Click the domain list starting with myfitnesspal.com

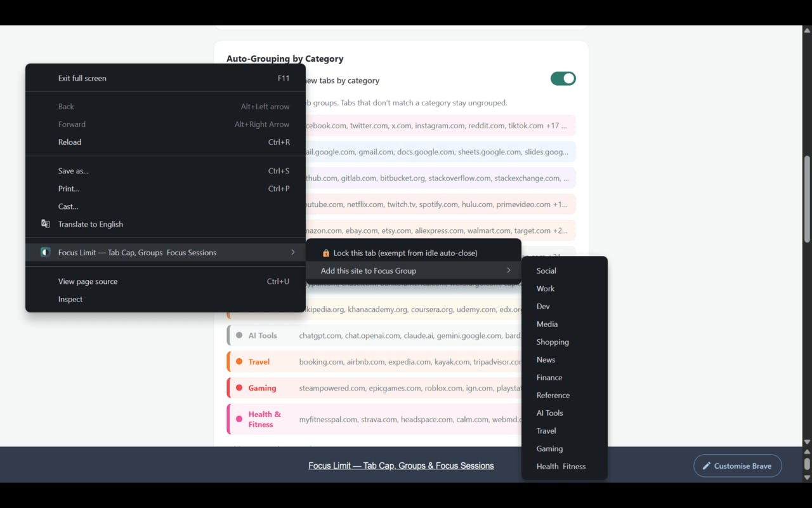coord(410,420)
